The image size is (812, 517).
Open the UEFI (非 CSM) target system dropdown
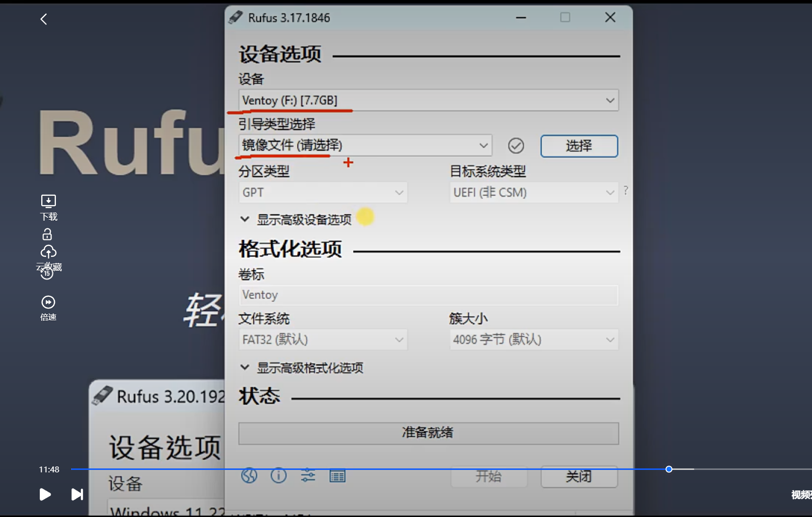tap(534, 192)
